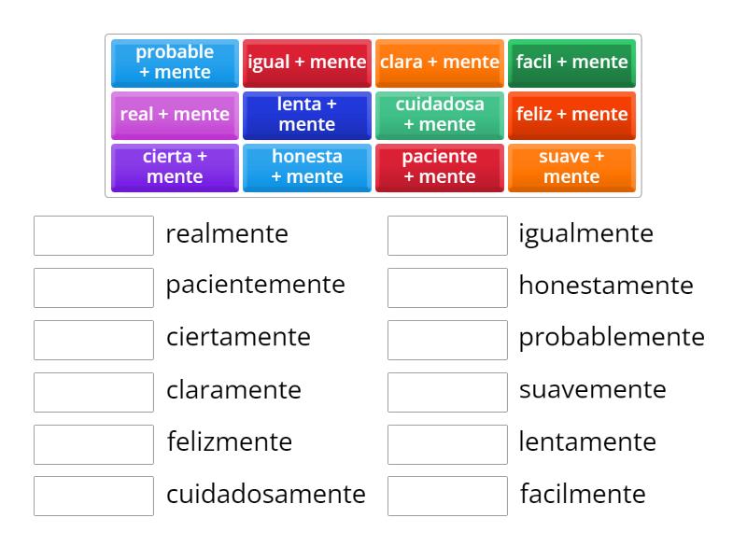The width and height of the screenshot is (747, 560).
Task: Select the green 'facil + mente' tile
Action: pyautogui.click(x=571, y=63)
